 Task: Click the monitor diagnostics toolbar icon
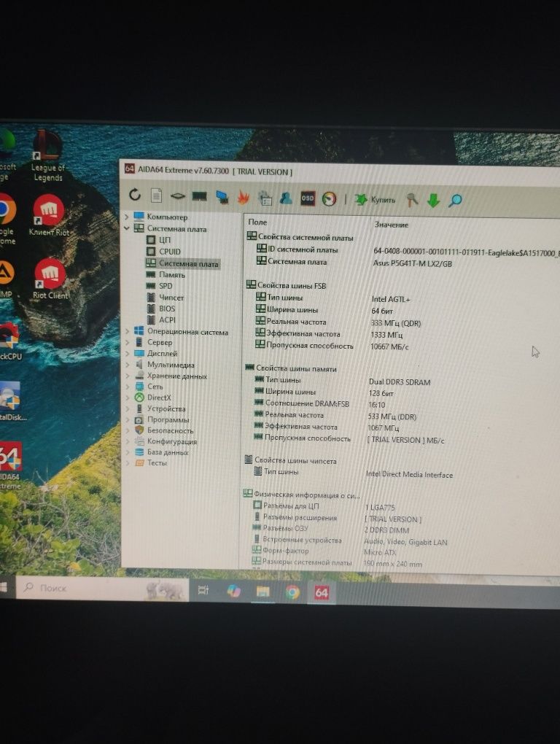(x=222, y=197)
